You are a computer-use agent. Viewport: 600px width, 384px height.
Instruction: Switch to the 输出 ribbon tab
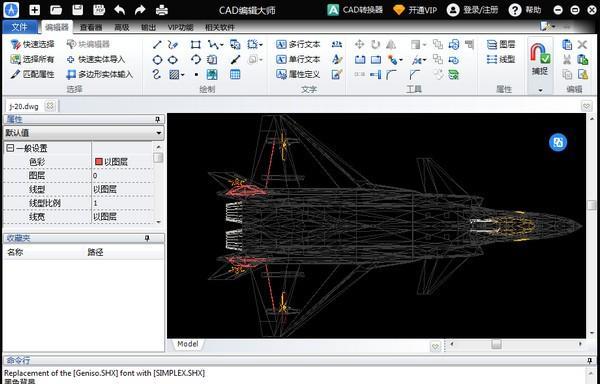(x=148, y=28)
